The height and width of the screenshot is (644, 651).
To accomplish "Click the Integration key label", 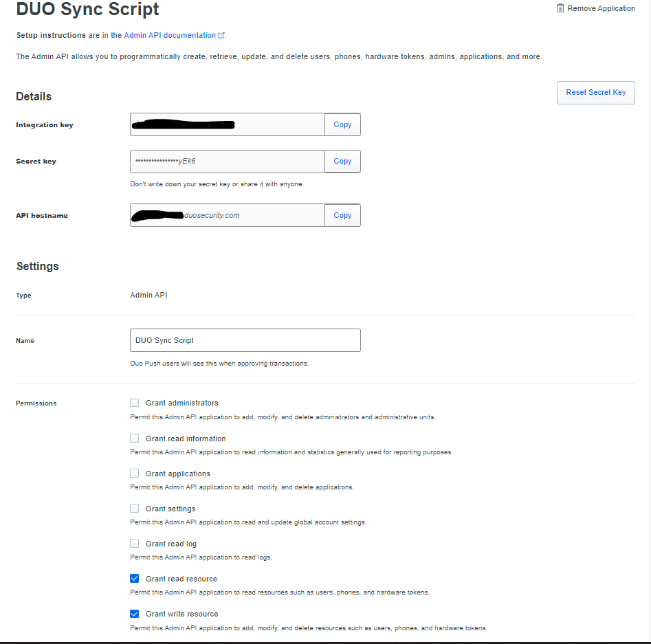I will click(x=45, y=125).
